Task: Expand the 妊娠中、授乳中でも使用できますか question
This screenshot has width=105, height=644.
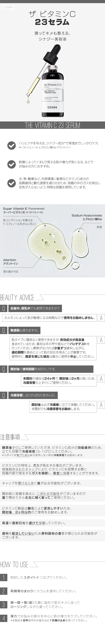Action: [x=35, y=308]
